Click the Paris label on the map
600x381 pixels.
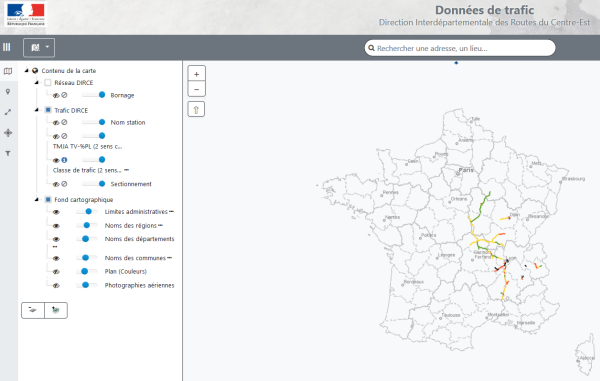[x=466, y=170]
